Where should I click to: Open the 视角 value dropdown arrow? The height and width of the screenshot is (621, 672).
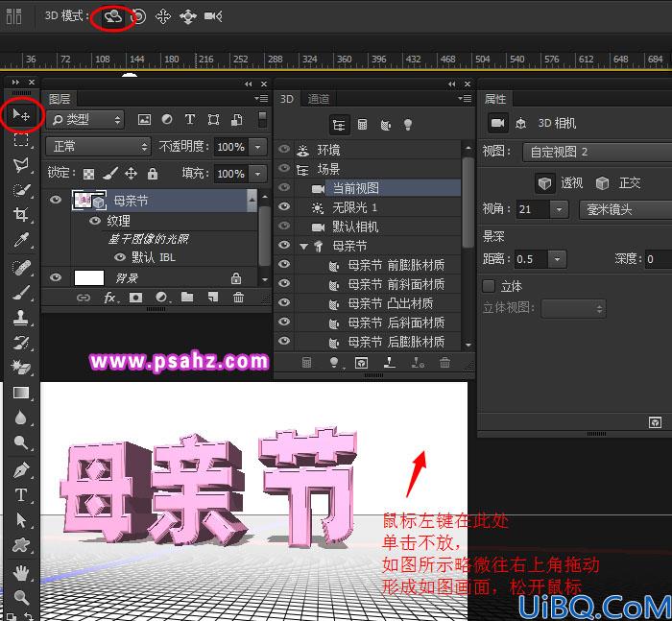point(559,209)
